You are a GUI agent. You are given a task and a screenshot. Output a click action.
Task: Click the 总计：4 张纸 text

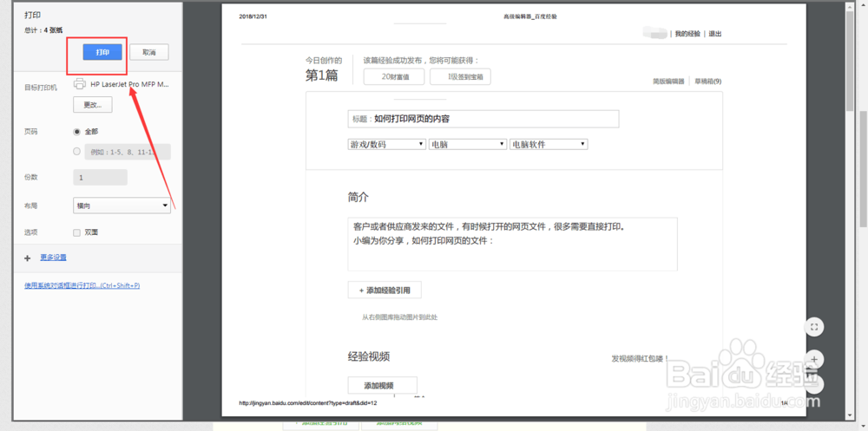(43, 29)
